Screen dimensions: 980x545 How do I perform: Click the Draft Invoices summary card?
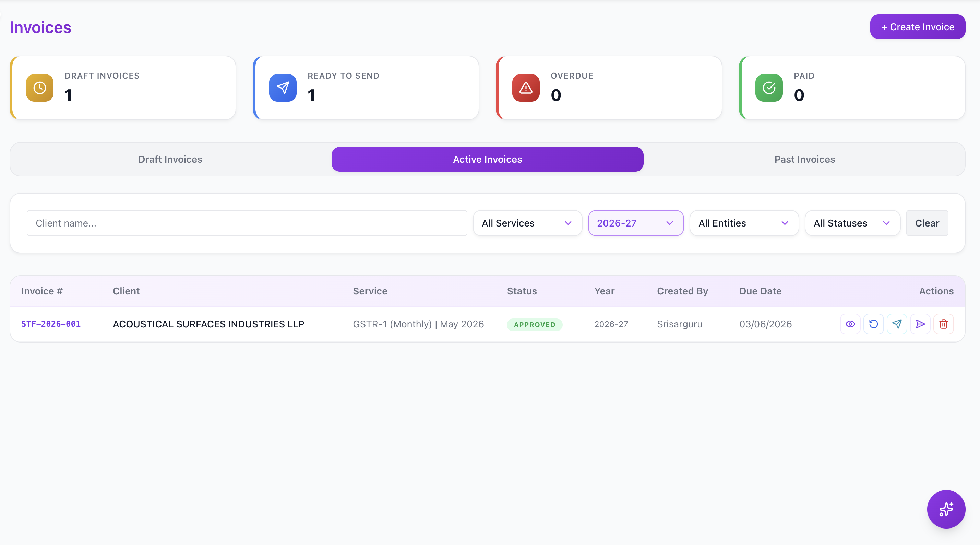(x=123, y=88)
